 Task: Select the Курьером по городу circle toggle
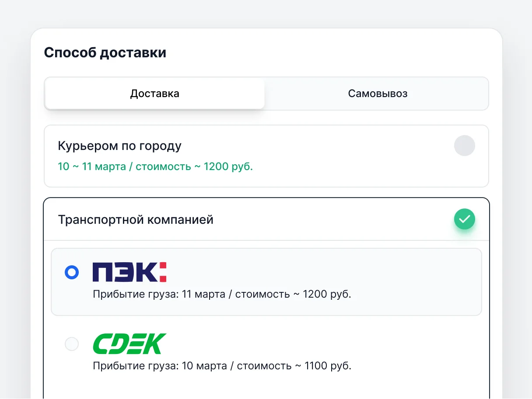[x=464, y=146]
